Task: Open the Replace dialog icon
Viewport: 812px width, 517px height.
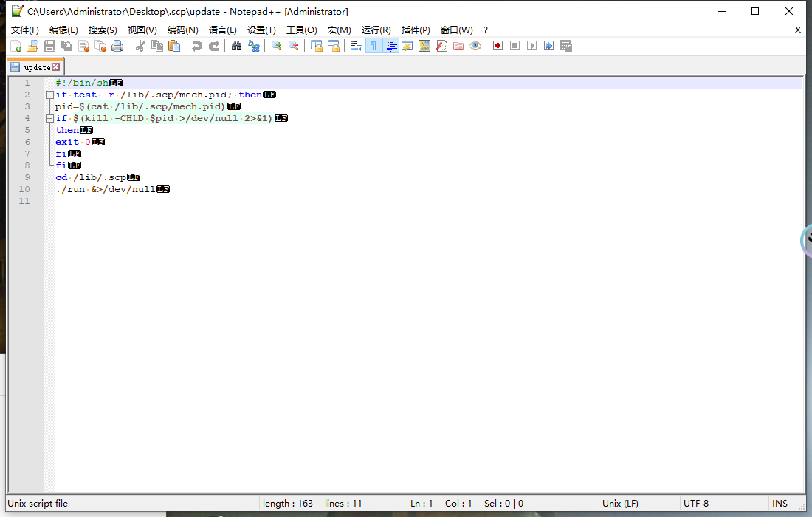Action: 254,46
